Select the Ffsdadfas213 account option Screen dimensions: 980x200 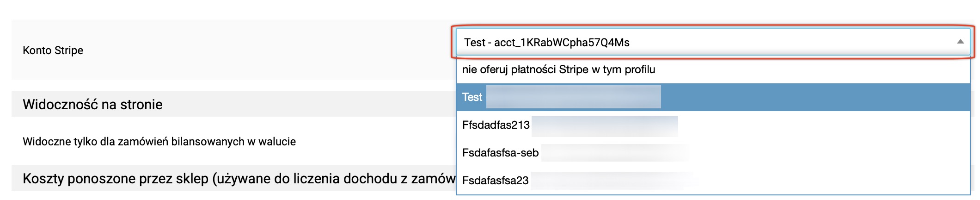(x=496, y=125)
